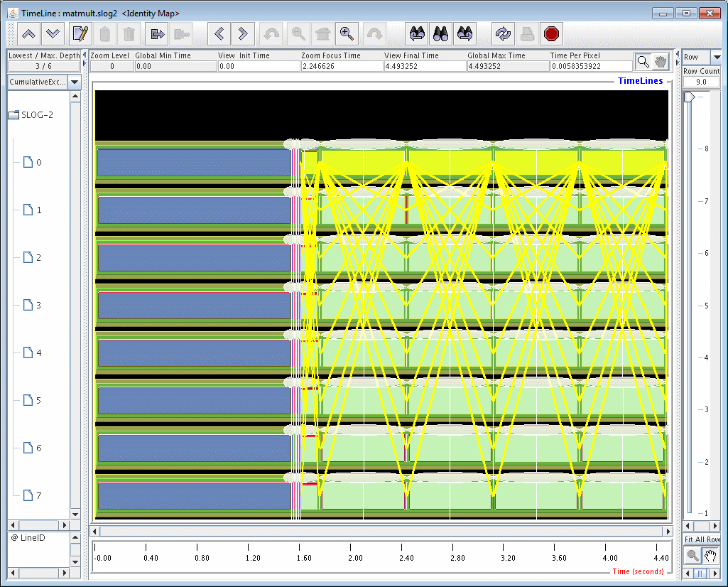
Task: Click the red stop sign icon
Action: (x=551, y=34)
